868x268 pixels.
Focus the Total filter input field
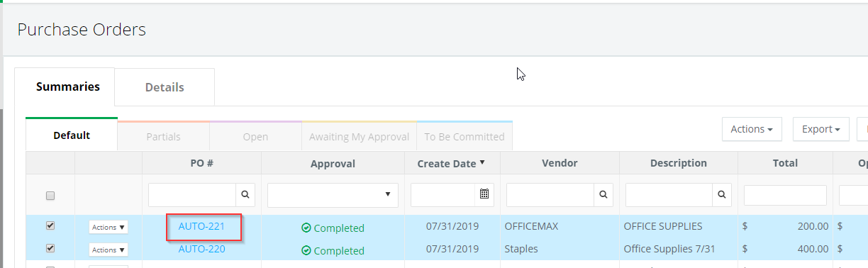pos(785,195)
